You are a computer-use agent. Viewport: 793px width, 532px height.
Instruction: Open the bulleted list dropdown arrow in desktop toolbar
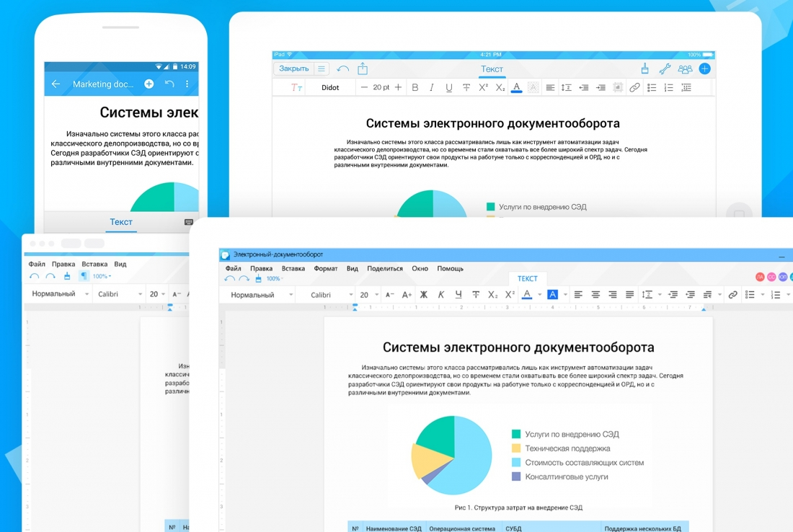(x=762, y=295)
